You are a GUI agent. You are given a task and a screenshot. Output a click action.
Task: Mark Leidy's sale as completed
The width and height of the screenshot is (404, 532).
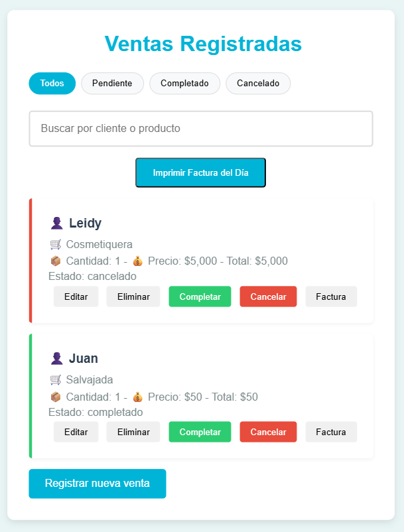200,297
